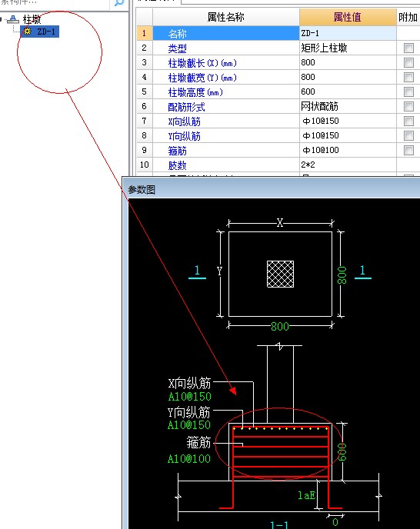
Task: Edit the Y向纵筋 value Φ10@150
Action: (348, 135)
